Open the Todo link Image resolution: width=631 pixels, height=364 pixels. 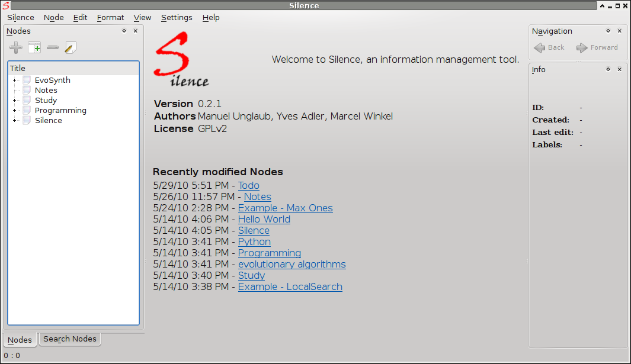tap(249, 185)
